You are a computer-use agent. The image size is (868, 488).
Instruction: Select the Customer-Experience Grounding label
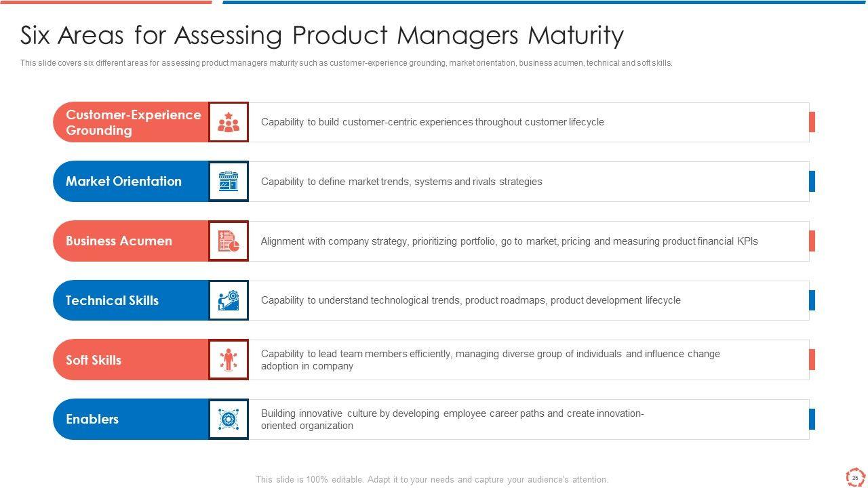point(133,123)
